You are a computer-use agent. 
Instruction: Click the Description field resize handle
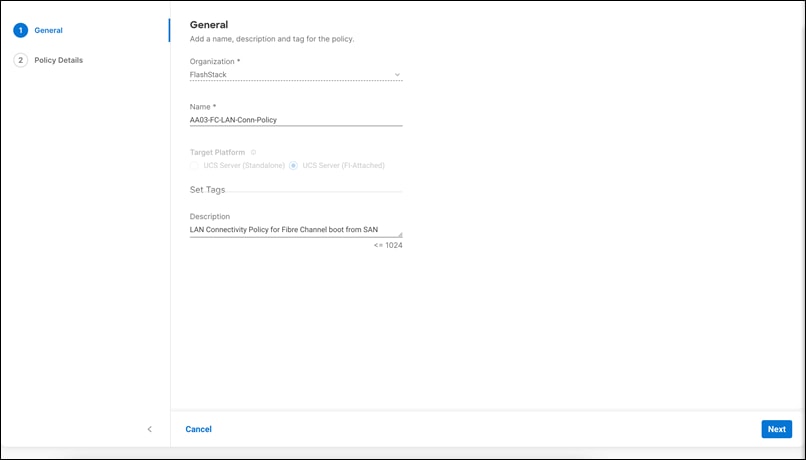click(400, 234)
